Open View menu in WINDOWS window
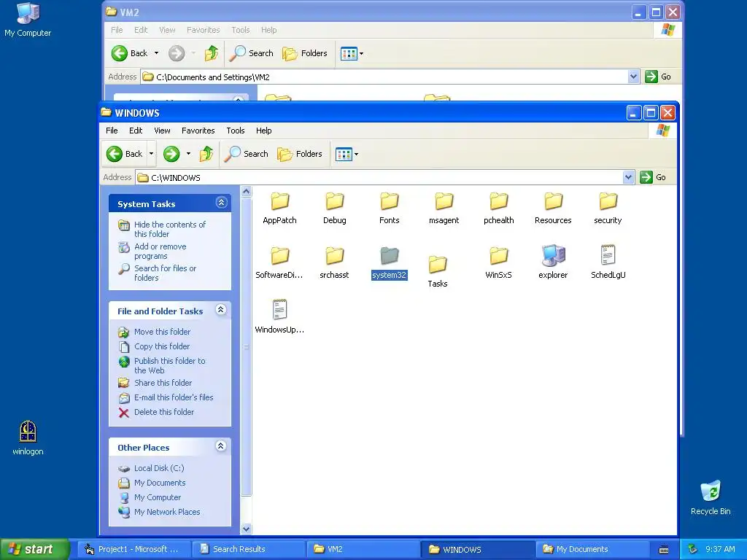The height and width of the screenshot is (560, 747). click(162, 131)
